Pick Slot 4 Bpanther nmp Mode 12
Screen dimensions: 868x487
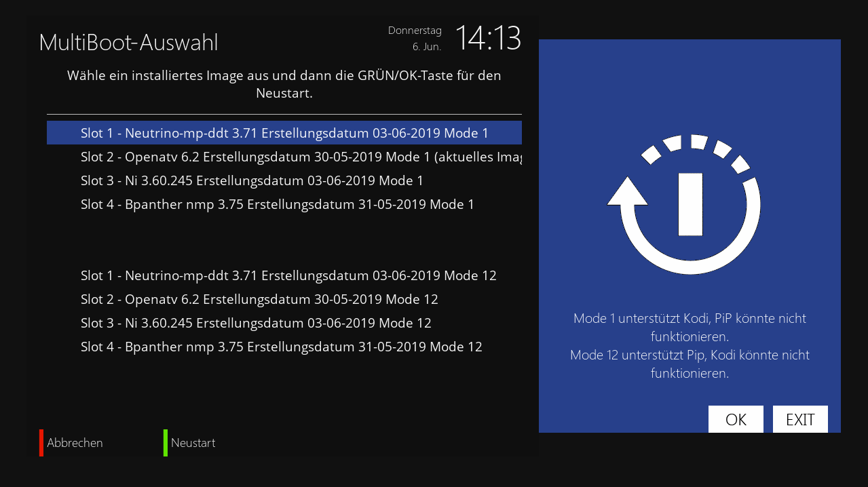[x=281, y=347]
